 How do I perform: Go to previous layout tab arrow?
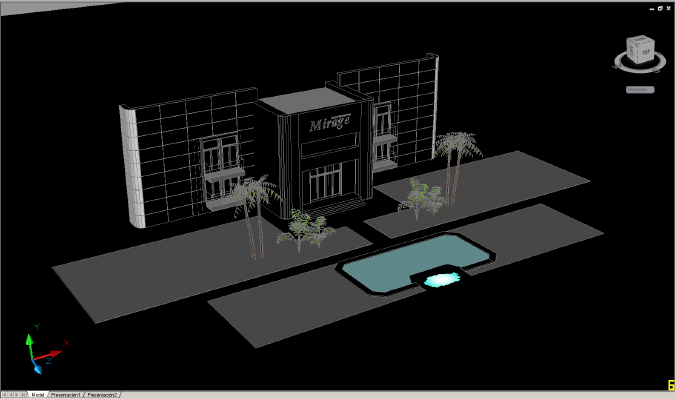point(11,395)
